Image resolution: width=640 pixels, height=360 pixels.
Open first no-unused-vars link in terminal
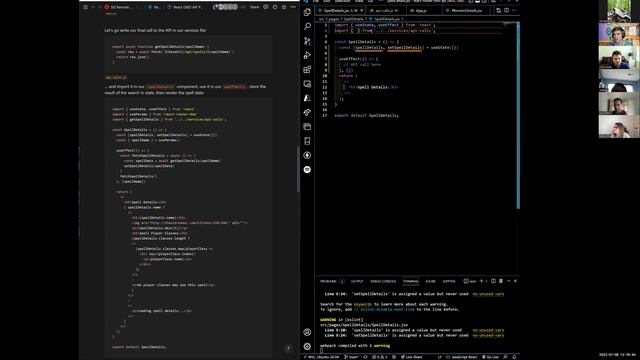tap(488, 294)
